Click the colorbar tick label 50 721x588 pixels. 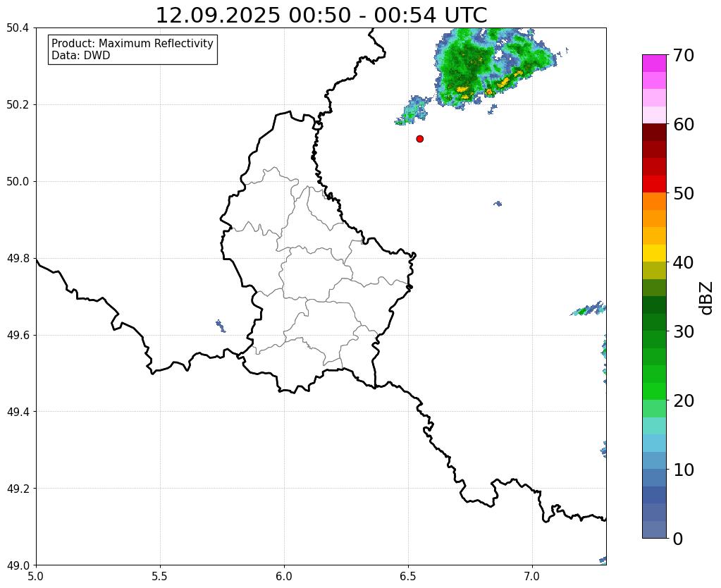[684, 193]
